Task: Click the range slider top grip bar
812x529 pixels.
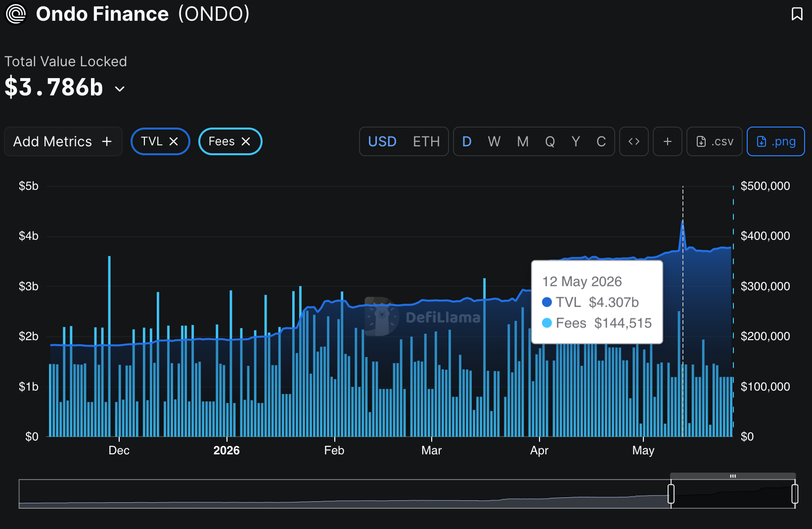Action: click(733, 476)
